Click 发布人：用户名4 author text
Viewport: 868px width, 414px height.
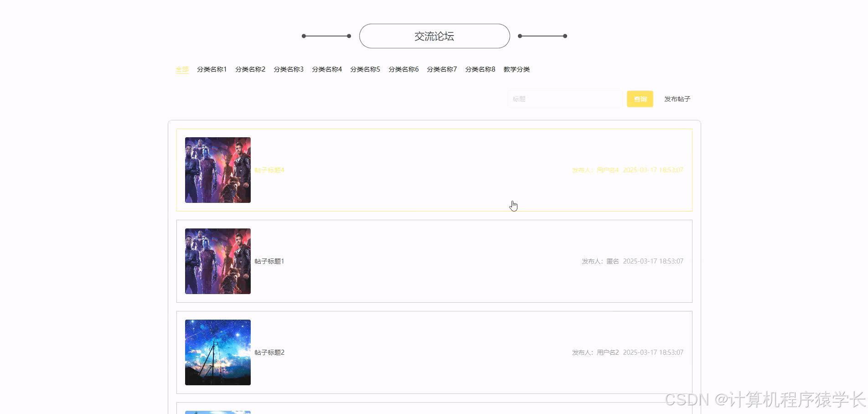pyautogui.click(x=595, y=170)
